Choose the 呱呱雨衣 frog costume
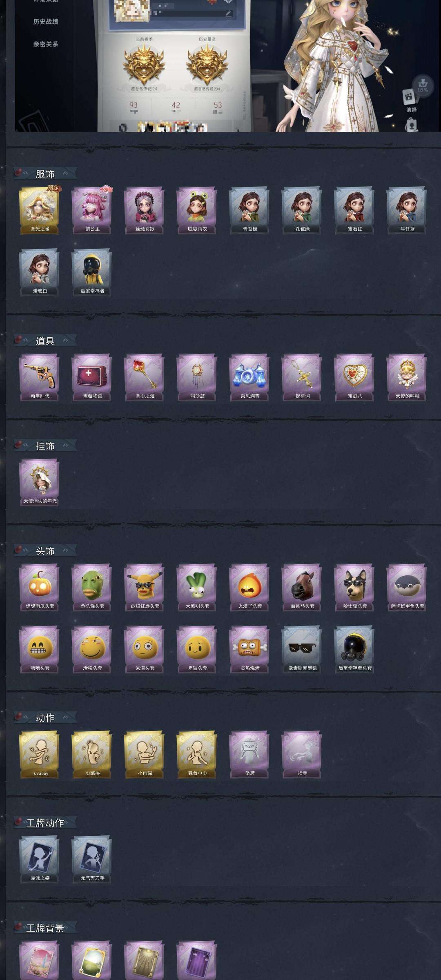This screenshot has height=980, width=441. pos(197,210)
